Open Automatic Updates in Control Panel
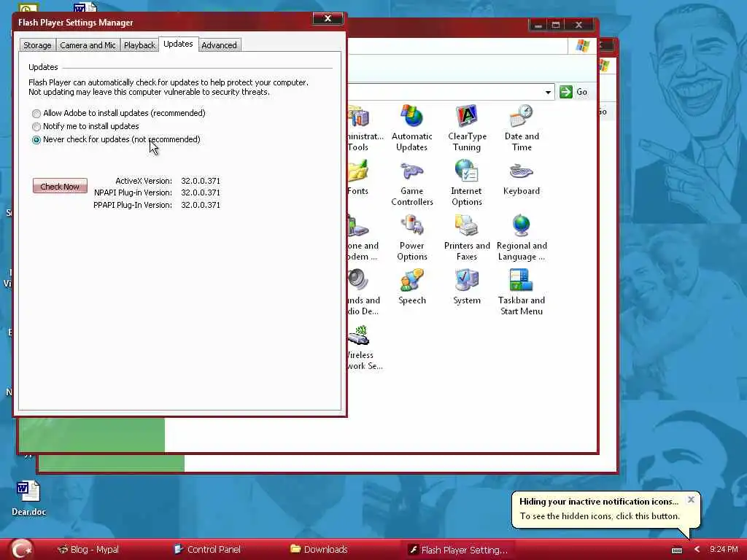747x560 pixels. pos(411,128)
